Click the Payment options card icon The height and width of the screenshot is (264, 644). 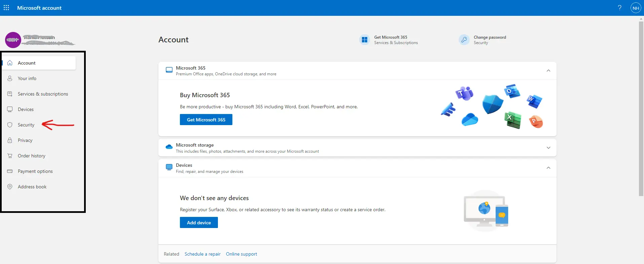point(10,171)
